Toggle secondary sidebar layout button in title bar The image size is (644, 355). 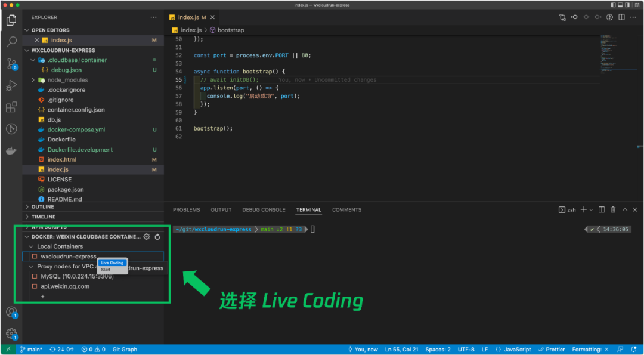(628, 5)
